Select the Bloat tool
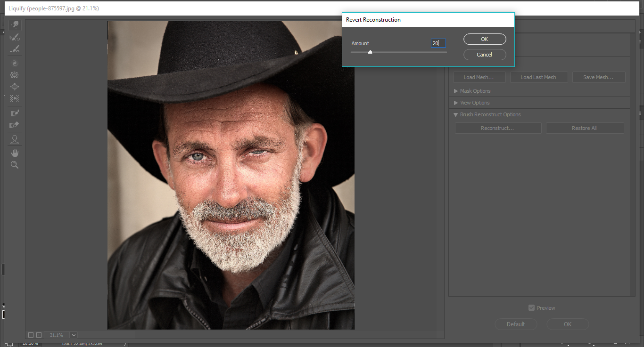This screenshot has height=347, width=644. [x=15, y=87]
